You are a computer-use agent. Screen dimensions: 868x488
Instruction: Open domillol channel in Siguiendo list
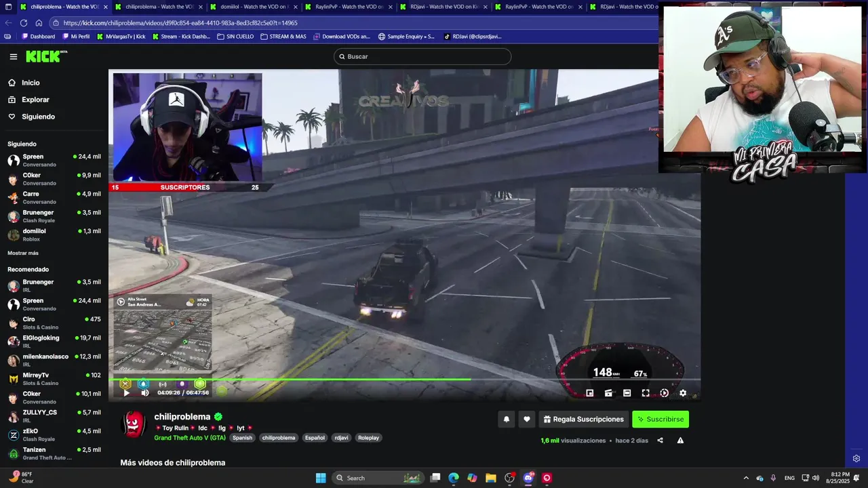54,235
